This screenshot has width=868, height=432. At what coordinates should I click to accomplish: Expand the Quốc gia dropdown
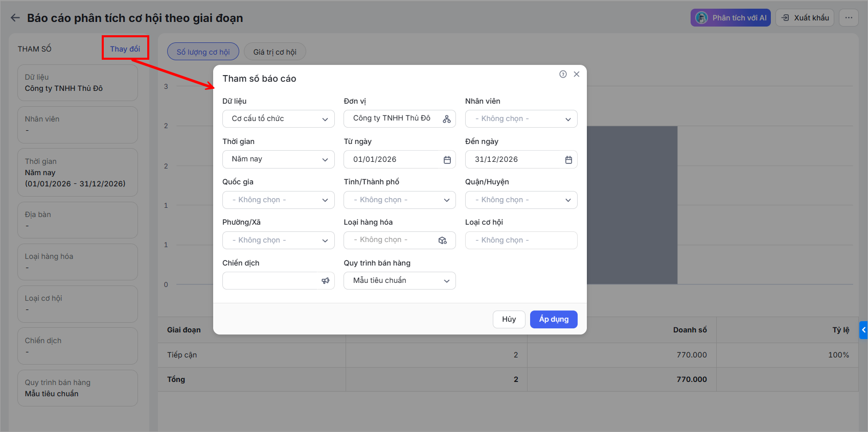[279, 200]
